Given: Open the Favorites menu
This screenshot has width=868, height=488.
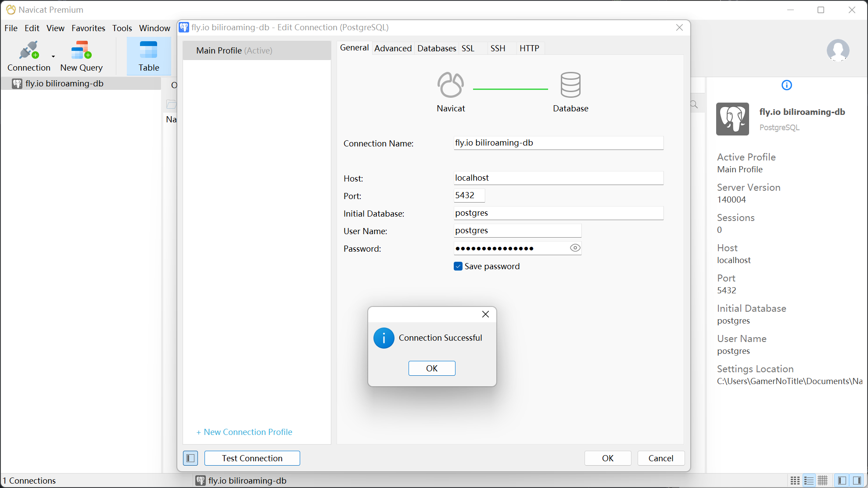Looking at the screenshot, I should click(88, 28).
